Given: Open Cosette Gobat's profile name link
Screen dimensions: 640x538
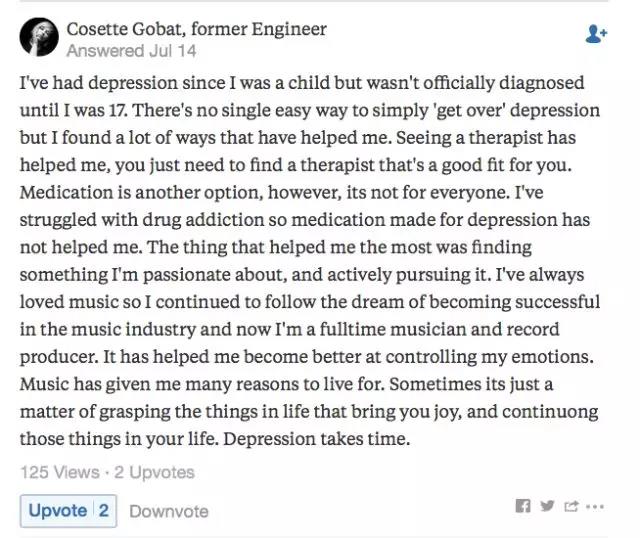Looking at the screenshot, I should click(124, 29).
